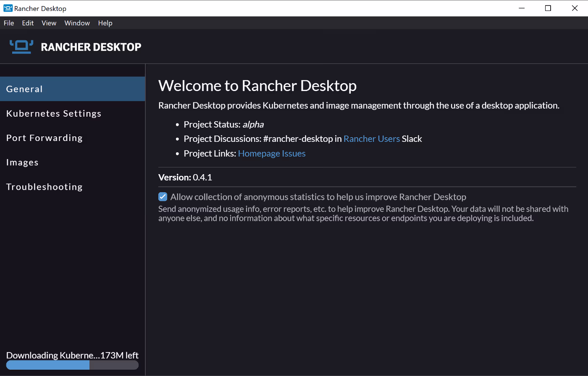Click the Welcome to Rancher Desktop heading
Viewport: 588px width, 376px height.
[x=257, y=86]
